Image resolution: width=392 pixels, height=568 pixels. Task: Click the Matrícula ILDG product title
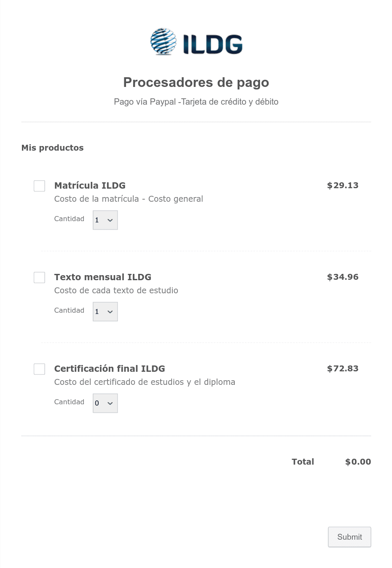[90, 185]
